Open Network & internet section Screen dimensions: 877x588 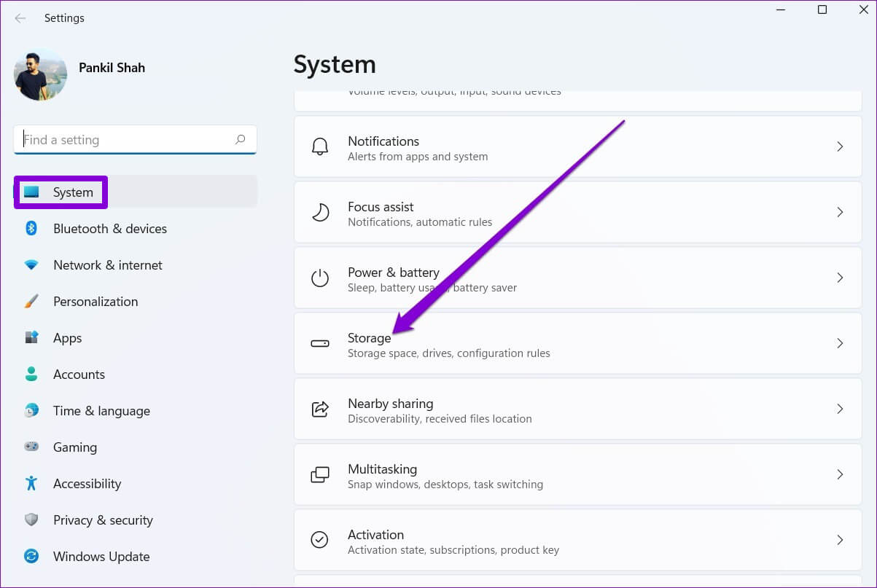(108, 265)
